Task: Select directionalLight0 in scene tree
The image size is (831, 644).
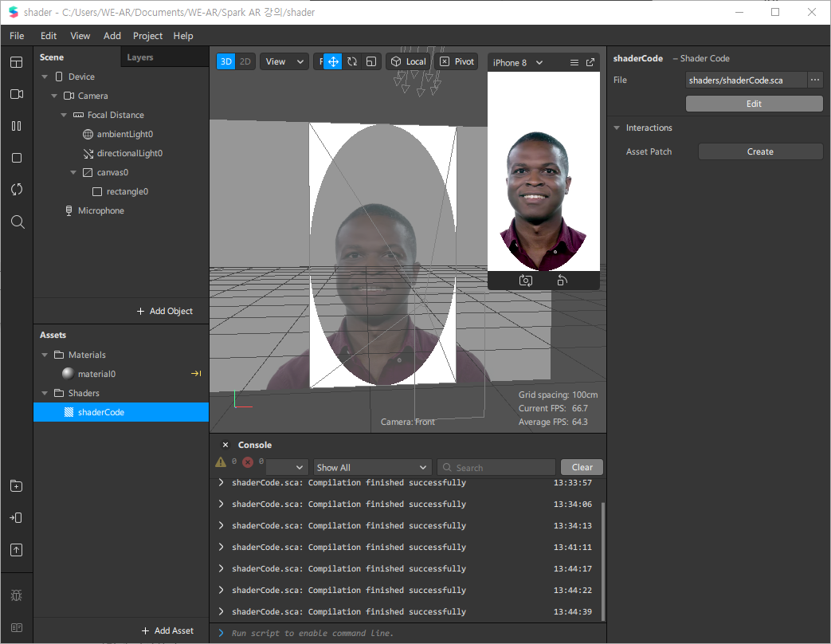Action: point(121,153)
